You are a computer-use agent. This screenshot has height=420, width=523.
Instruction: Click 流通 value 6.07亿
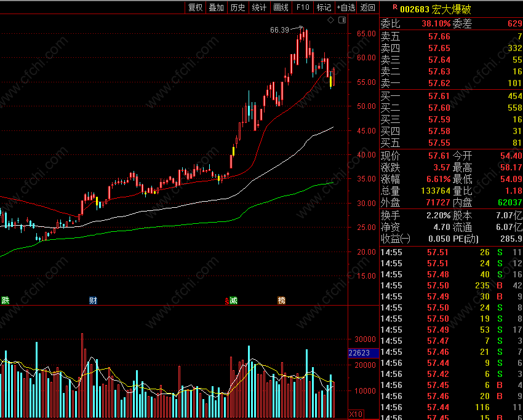coord(509,228)
